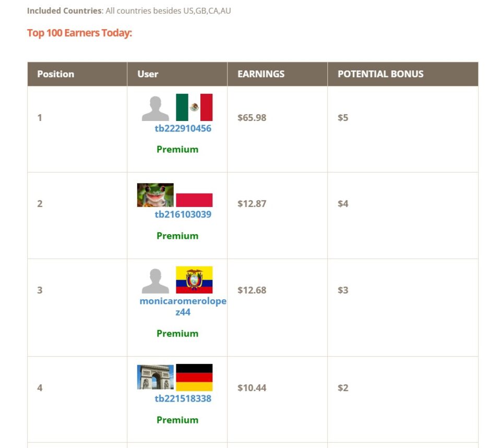Open user tb222910456 profile link
The height and width of the screenshot is (448, 501).
pos(183,128)
